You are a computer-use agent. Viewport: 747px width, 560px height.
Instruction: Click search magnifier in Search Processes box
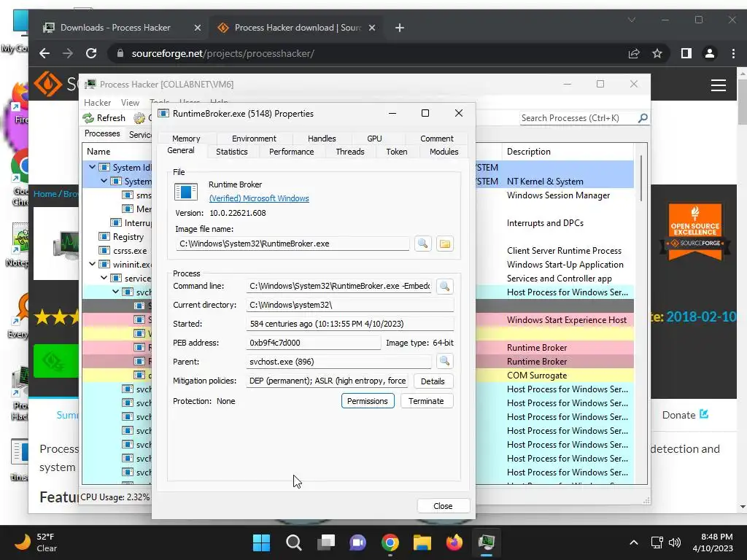coord(643,117)
